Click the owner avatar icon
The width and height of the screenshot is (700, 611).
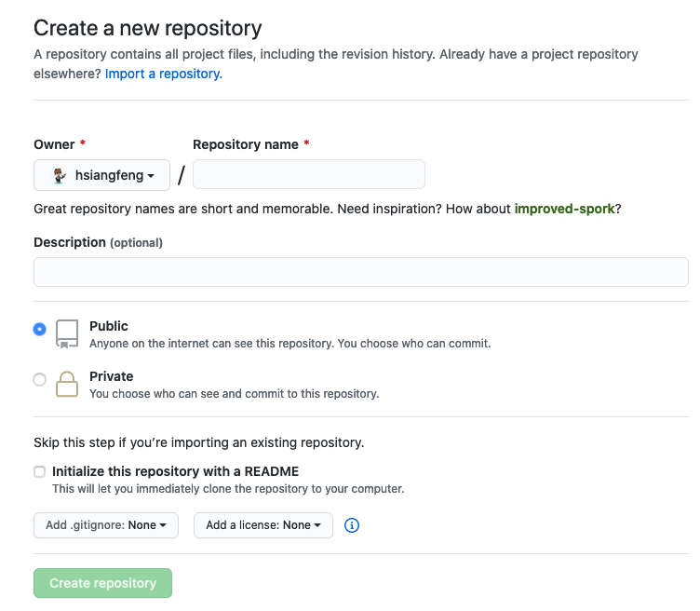[58, 175]
